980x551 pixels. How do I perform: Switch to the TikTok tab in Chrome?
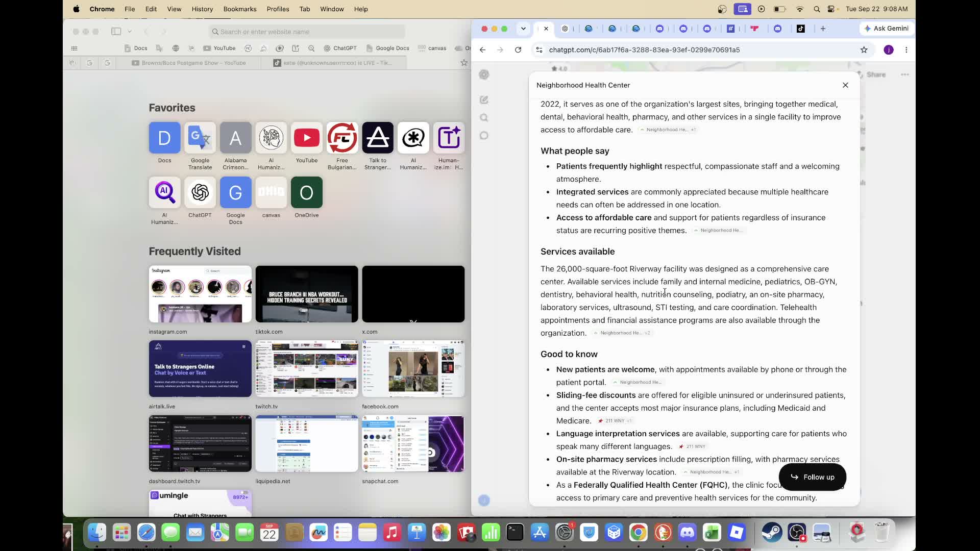(801, 29)
